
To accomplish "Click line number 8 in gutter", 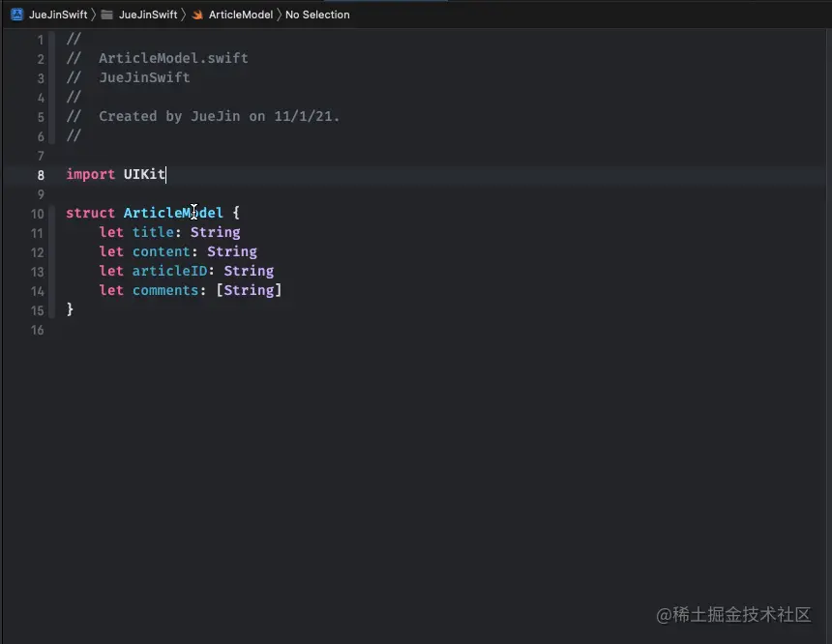I will (x=41, y=175).
